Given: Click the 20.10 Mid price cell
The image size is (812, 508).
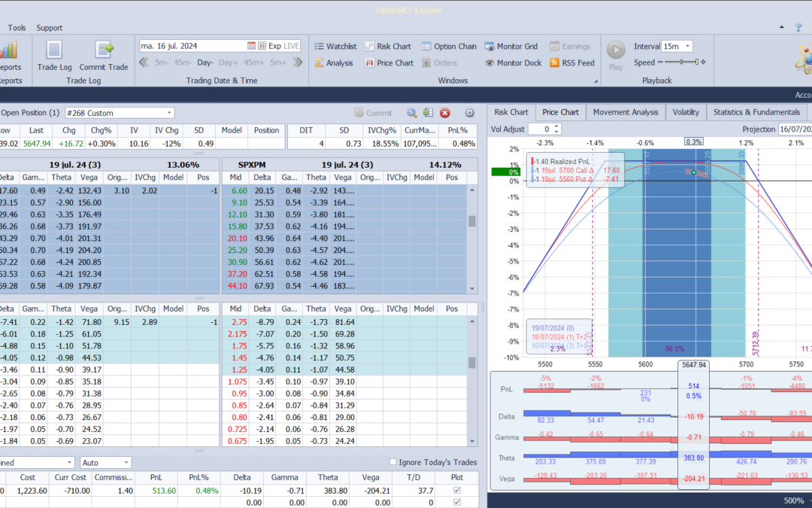Looking at the screenshot, I should tap(235, 239).
